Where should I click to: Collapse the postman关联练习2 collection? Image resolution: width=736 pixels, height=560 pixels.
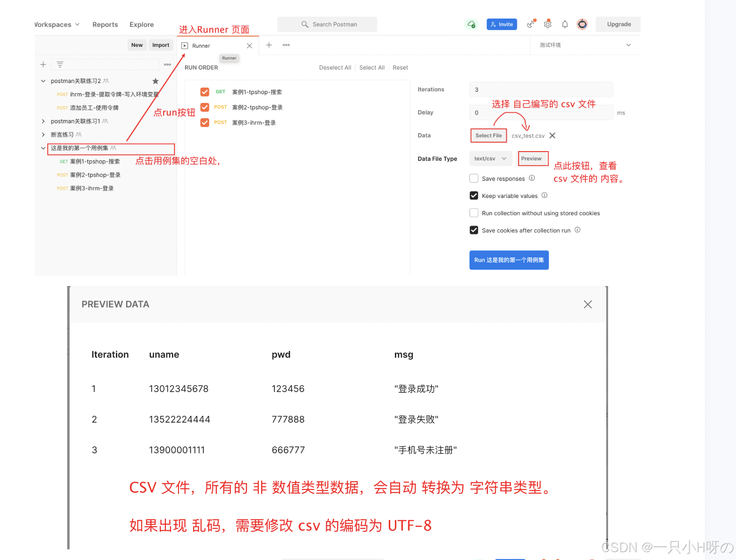(x=43, y=81)
